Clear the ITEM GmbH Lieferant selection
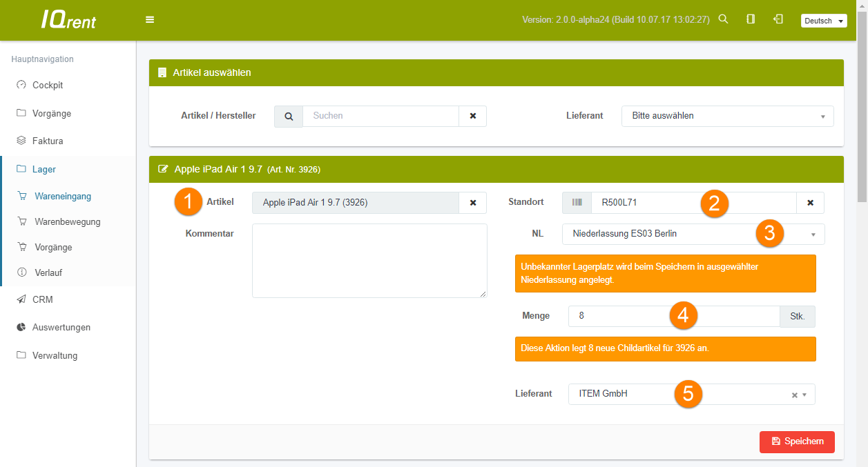This screenshot has height=467, width=868. (x=794, y=395)
